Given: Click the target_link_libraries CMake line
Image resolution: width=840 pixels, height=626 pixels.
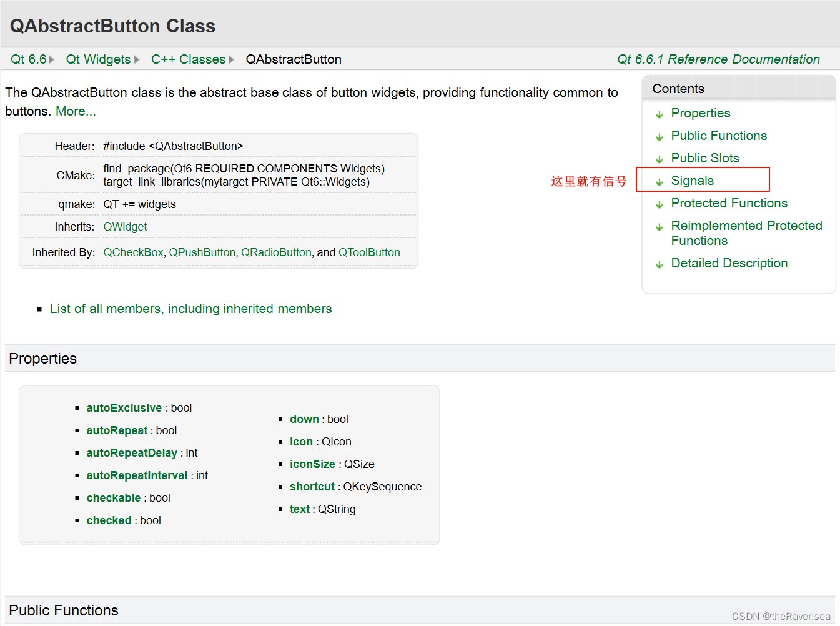Looking at the screenshot, I should (x=236, y=182).
